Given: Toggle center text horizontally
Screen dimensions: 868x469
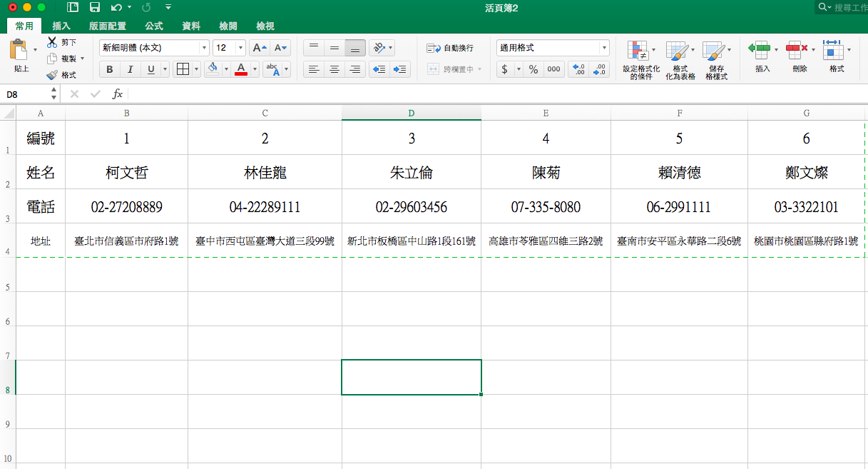Looking at the screenshot, I should pos(334,69).
